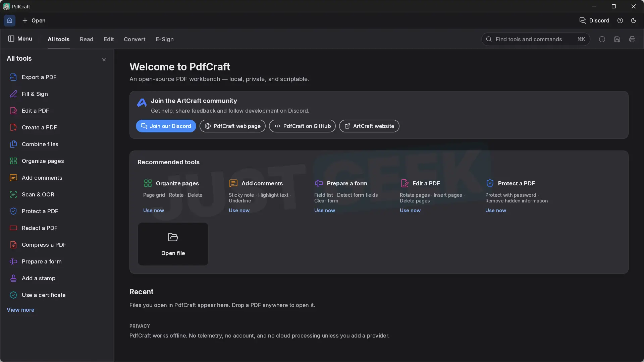Click Use now under Protect a PDF

[x=496, y=210]
